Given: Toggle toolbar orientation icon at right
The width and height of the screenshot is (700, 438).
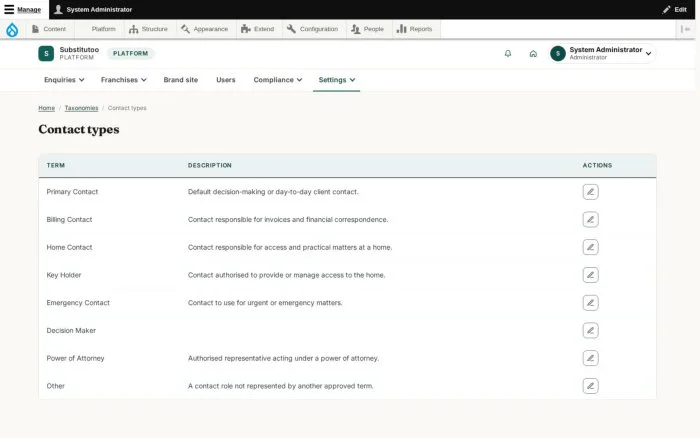Looking at the screenshot, I should 685,29.
